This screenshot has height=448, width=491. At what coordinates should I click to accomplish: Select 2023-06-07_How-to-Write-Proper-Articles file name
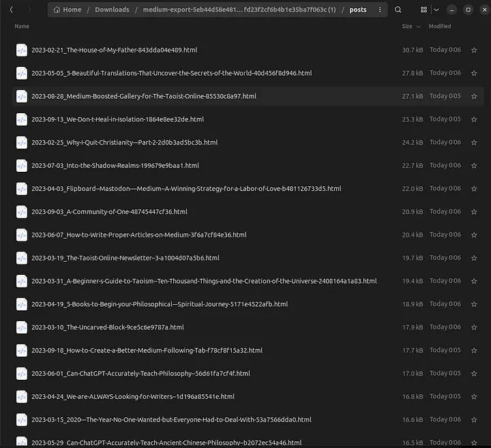[x=138, y=235]
